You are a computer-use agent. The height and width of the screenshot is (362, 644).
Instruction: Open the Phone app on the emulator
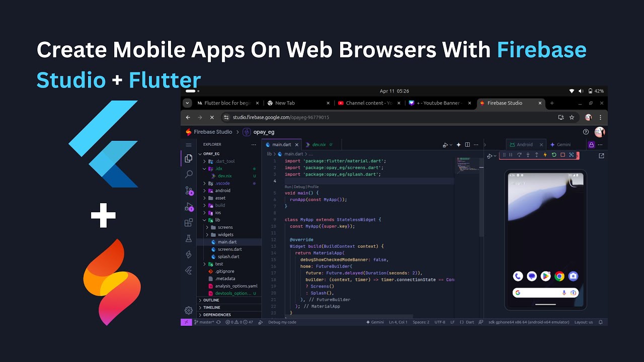click(x=518, y=276)
